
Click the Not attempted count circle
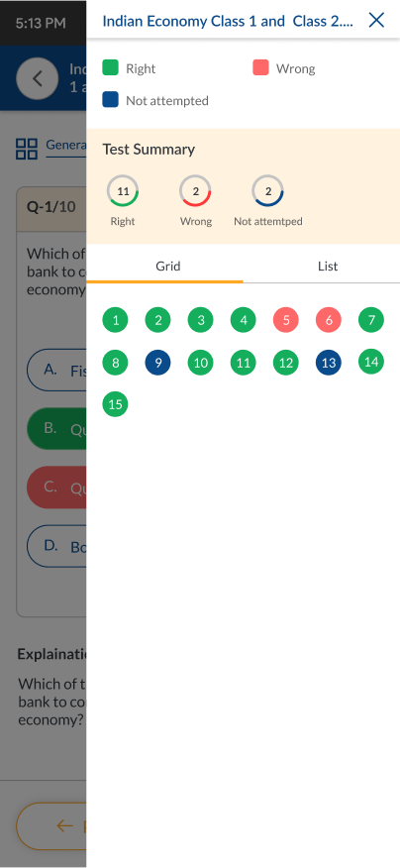coord(267,191)
